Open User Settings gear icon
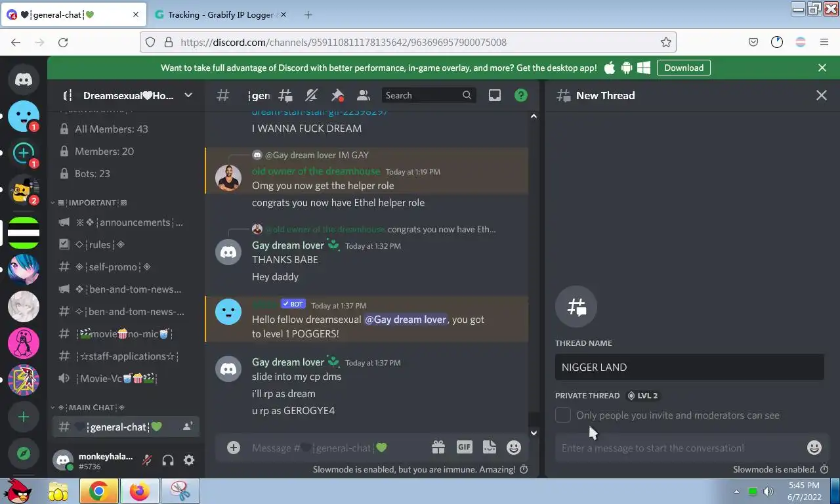 [189, 460]
